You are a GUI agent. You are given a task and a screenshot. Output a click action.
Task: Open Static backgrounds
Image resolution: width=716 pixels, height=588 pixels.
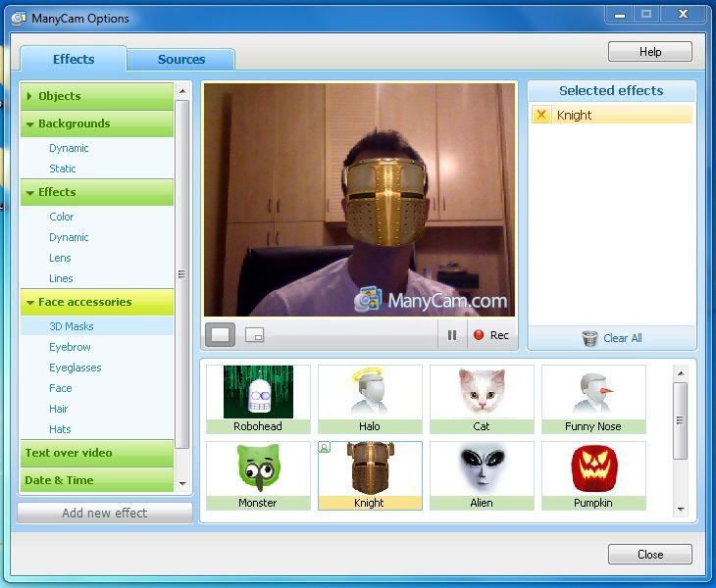coord(63,169)
